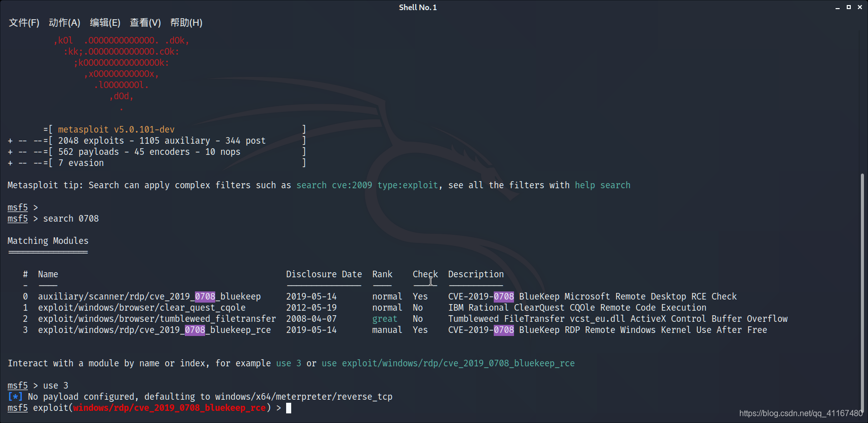
Task: Click the 'Description' column header
Action: point(476,274)
